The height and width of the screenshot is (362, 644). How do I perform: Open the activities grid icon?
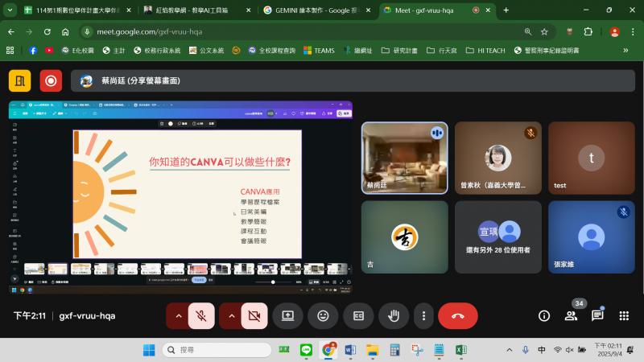click(624, 316)
